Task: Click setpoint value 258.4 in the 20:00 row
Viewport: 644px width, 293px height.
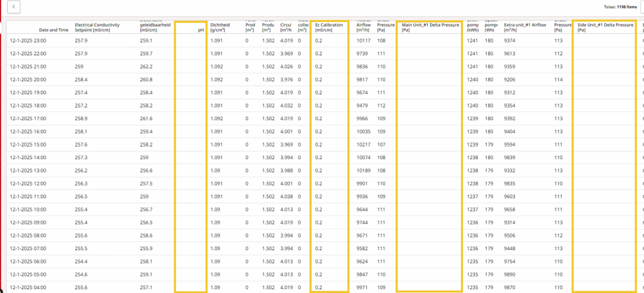Action: (x=81, y=80)
